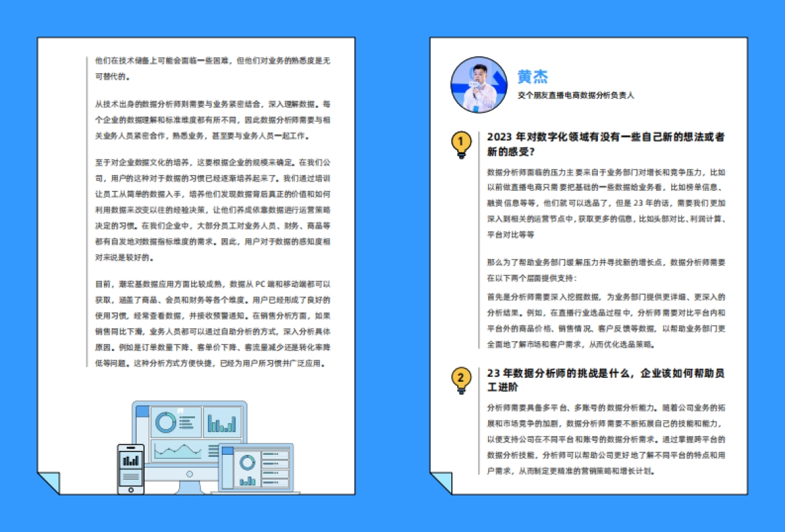This screenshot has height=532, width=785.
Task: Click the blue tab strip on the laptop screen
Action: point(227,450)
